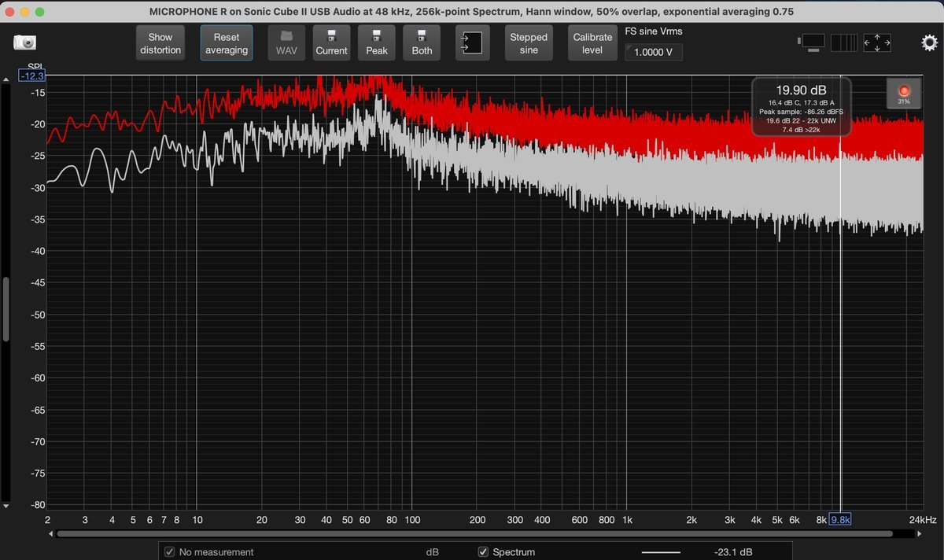Screen dimensions: 944x560
Task: Click the 100 frequency axis label
Action: click(x=411, y=520)
